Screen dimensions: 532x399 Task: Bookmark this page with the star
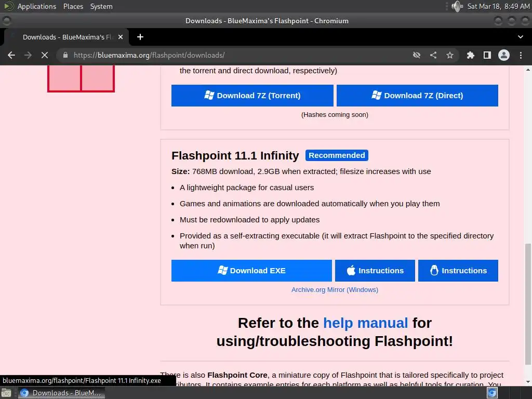(450, 55)
